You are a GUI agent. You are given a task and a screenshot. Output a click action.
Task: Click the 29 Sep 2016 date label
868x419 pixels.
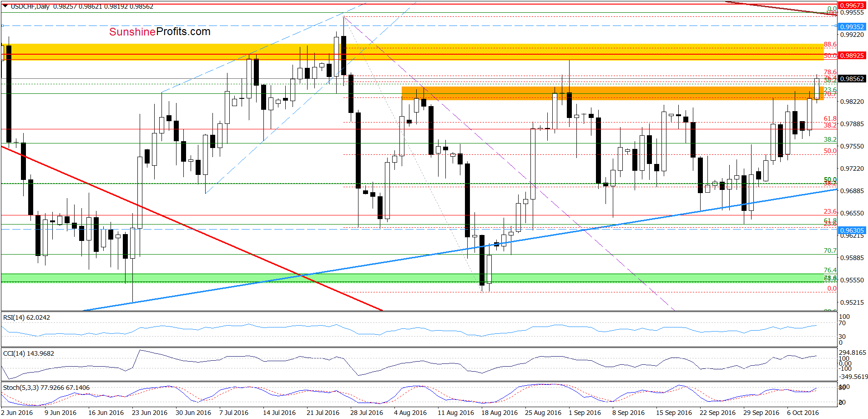[x=762, y=413]
